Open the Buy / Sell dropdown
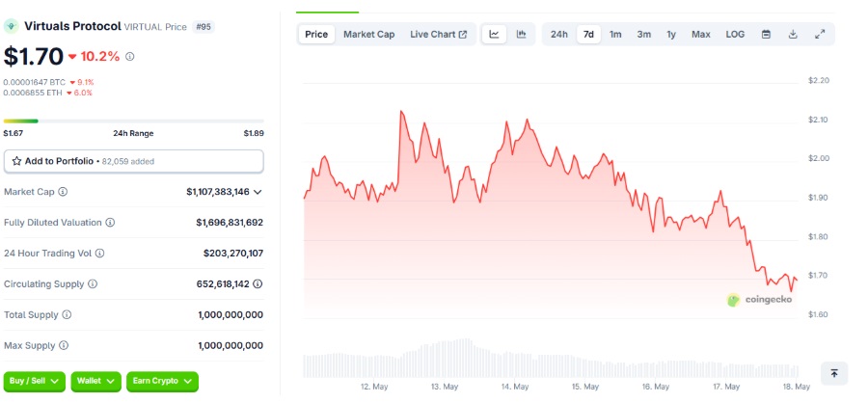Image resolution: width=868 pixels, height=403 pixels. click(36, 382)
